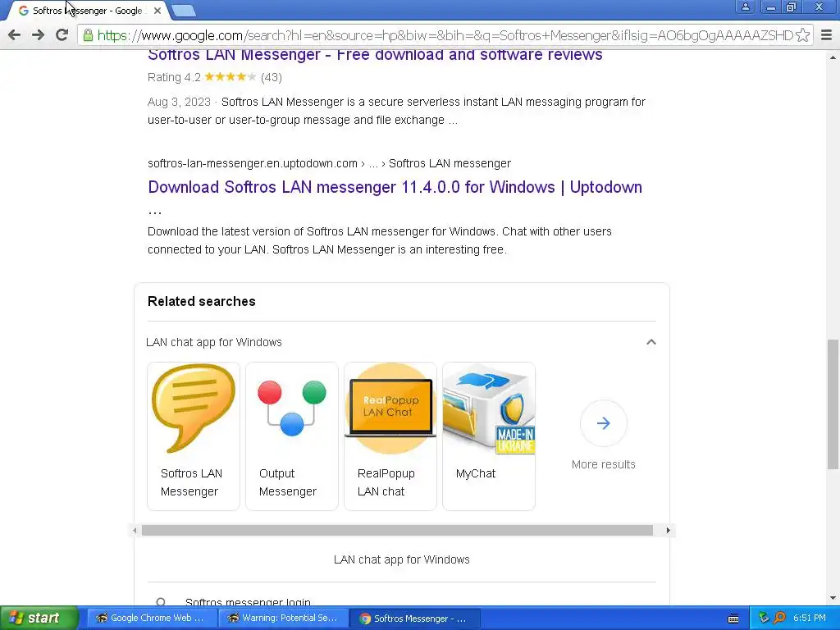
Task: Click the vertical page scrollbar thumb
Action: (x=833, y=404)
